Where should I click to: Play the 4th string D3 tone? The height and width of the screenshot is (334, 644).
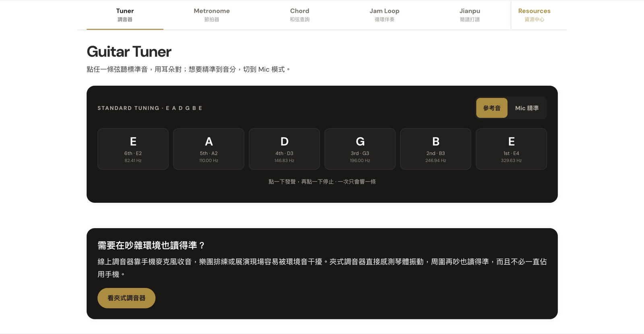[284, 149]
